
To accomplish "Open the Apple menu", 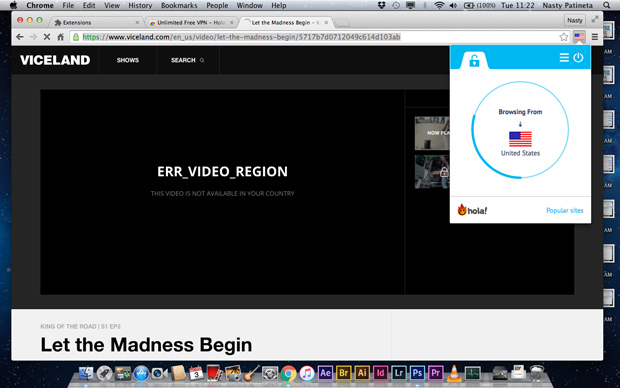I will pyautogui.click(x=13, y=5).
